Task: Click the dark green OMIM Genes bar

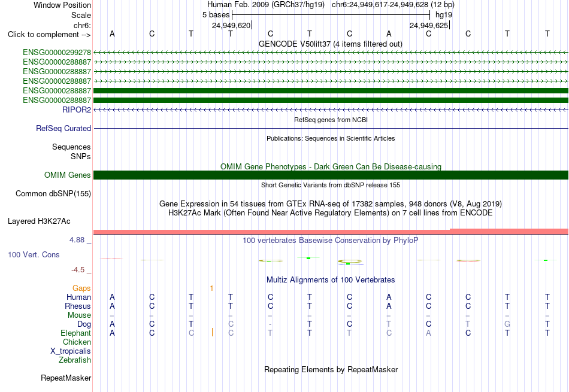Action: (x=331, y=175)
